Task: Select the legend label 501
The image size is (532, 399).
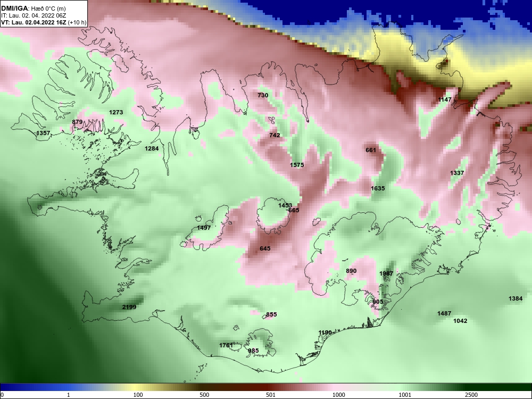Action: [270, 395]
